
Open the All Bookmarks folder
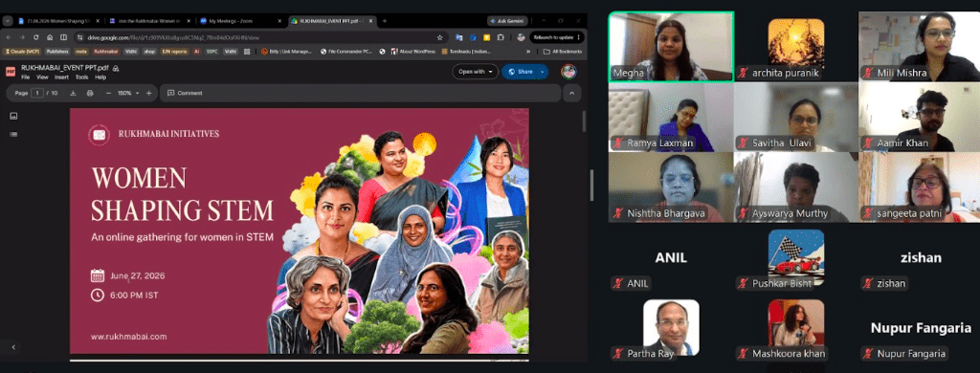click(x=563, y=52)
